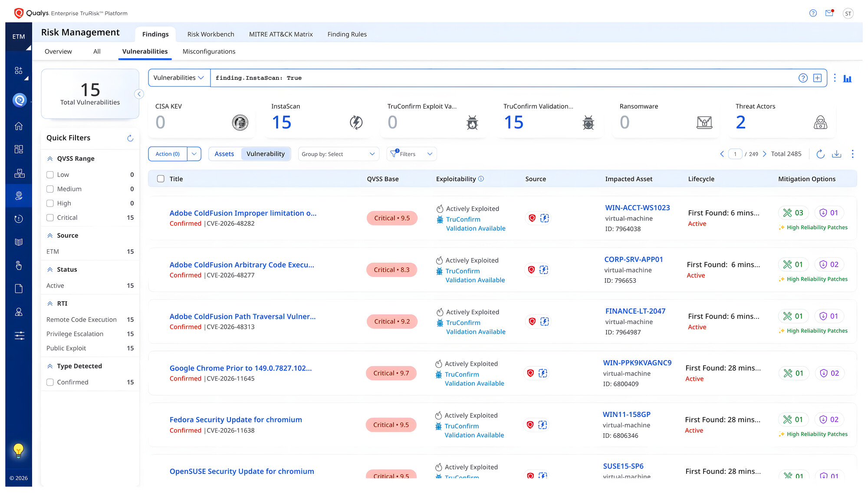Click the Action (0) button
The width and height of the screenshot is (868, 493).
(x=168, y=154)
